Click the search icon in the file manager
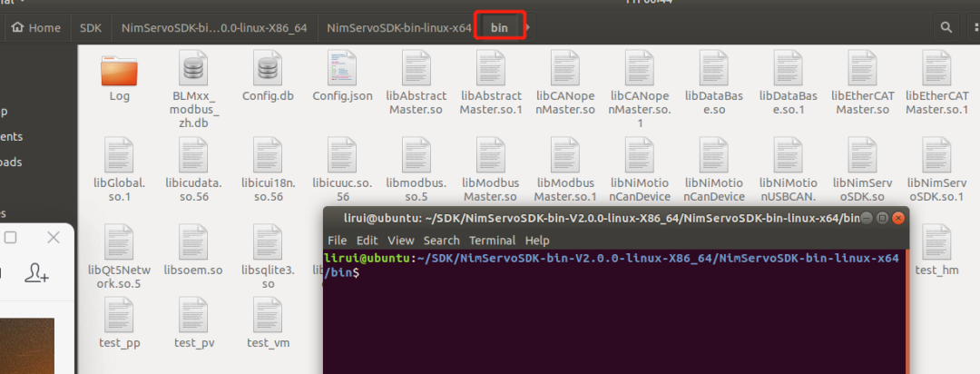This screenshot has width=980, height=374. pos(946,27)
